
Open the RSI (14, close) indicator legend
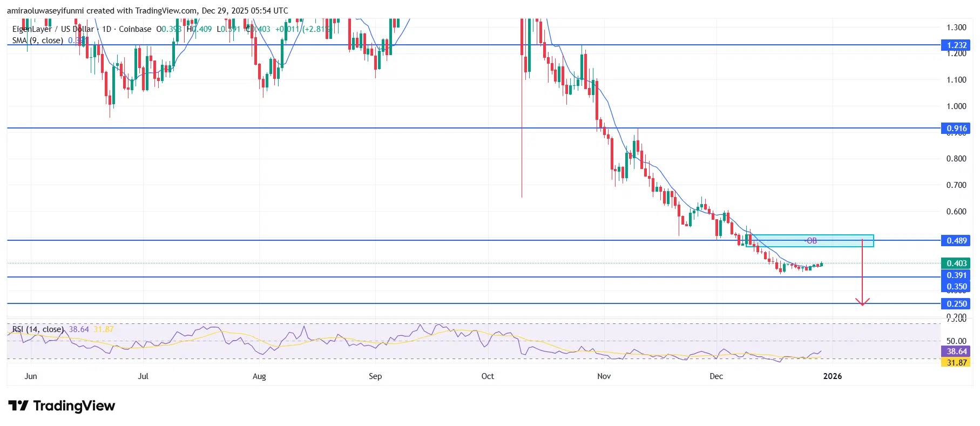click(38, 329)
